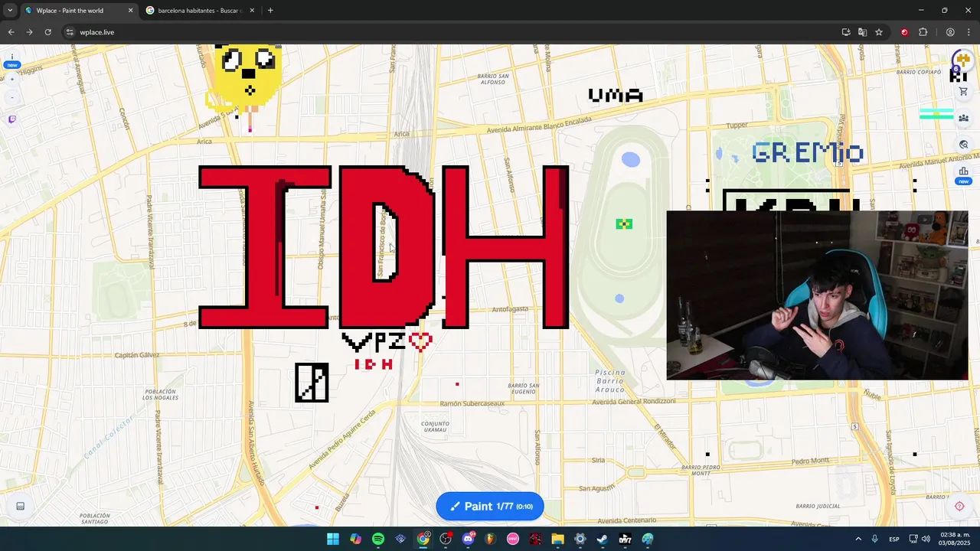The image size is (980, 551).
Task: Open a new browser tab
Action: click(x=270, y=11)
